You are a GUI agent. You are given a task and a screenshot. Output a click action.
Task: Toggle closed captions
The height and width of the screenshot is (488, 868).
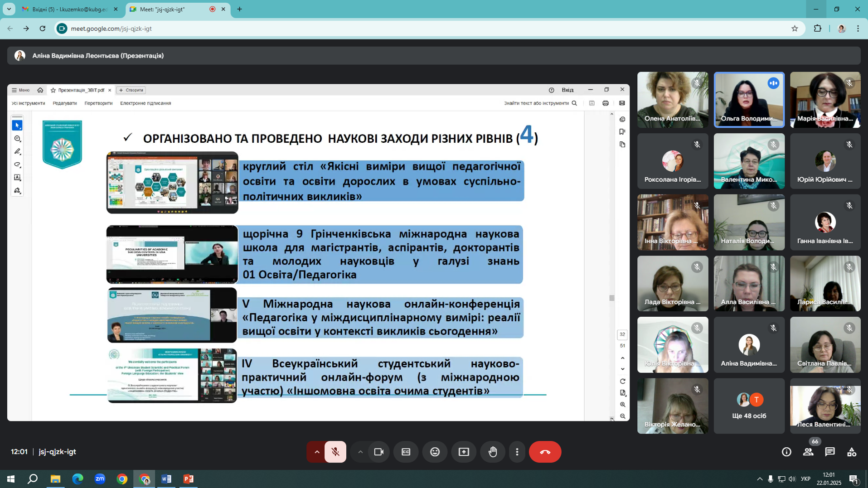[x=406, y=452]
